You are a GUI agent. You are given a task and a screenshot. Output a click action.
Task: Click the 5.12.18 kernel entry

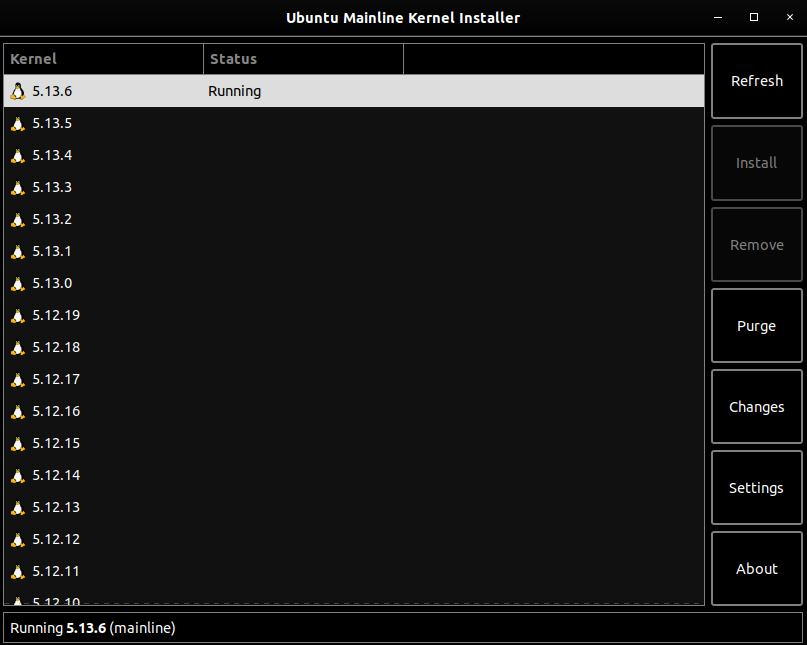coord(354,347)
